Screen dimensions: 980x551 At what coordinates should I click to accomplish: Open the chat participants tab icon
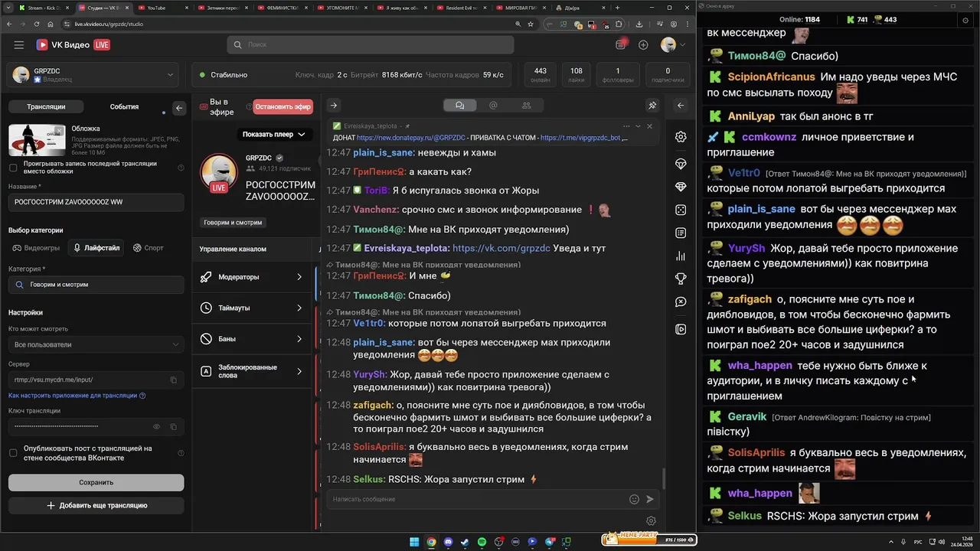[526, 106]
